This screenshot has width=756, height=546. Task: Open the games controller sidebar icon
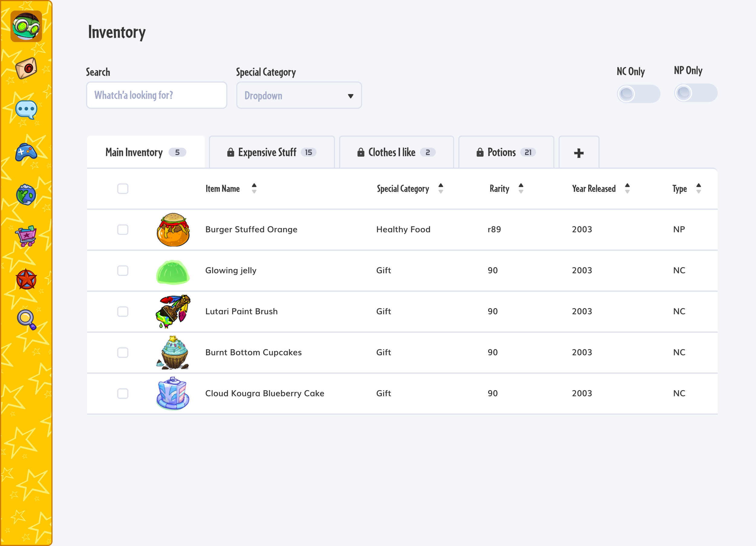click(26, 153)
